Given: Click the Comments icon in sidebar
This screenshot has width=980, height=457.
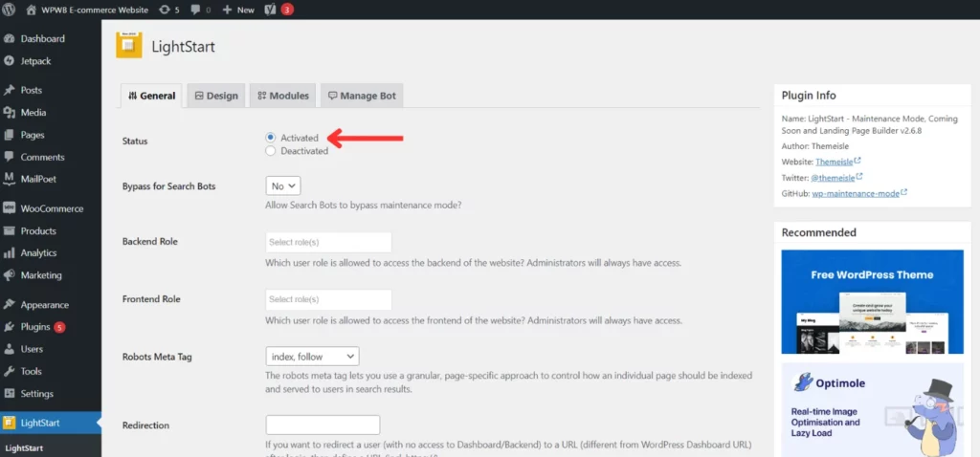Looking at the screenshot, I should click(9, 157).
